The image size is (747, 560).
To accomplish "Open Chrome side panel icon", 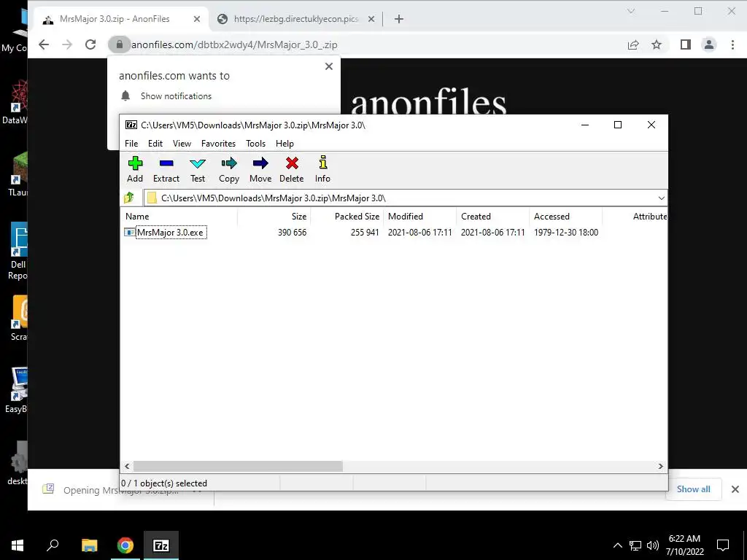I will [x=686, y=44].
